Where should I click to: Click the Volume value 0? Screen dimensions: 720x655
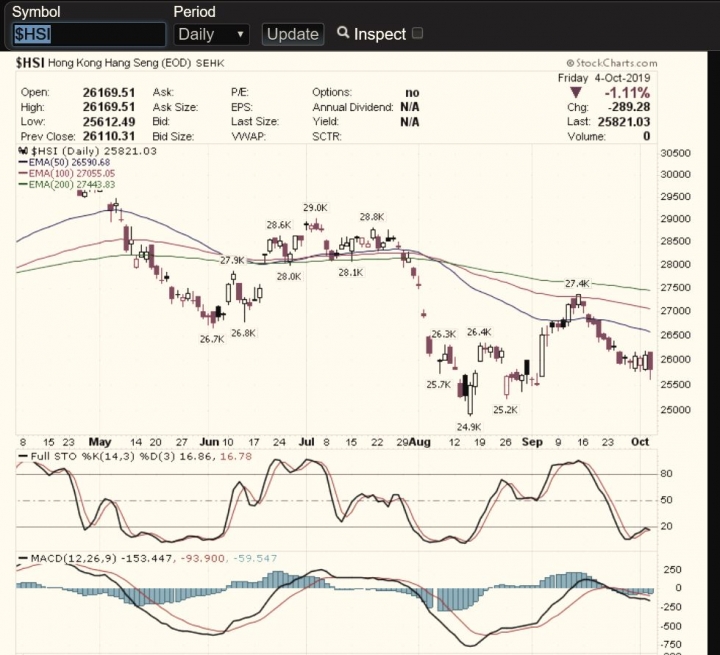[647, 136]
